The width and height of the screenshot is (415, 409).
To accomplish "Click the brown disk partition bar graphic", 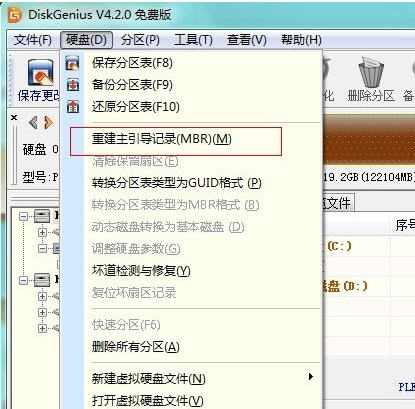I will [369, 140].
